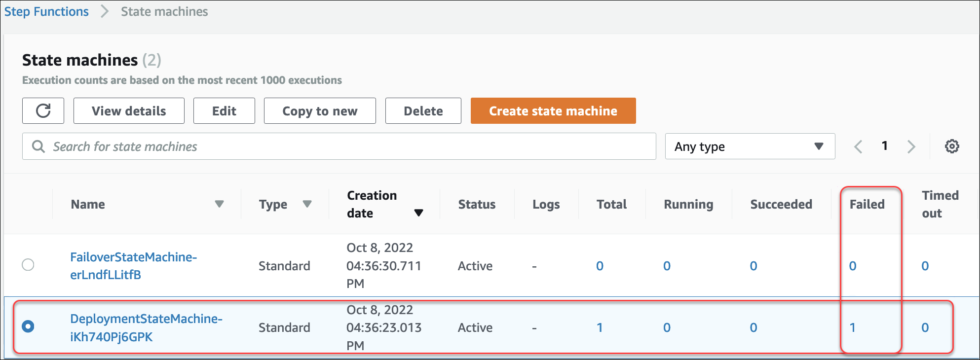Image resolution: width=980 pixels, height=360 pixels.
Task: Click Succeeded count for DeploymentStateMachine
Action: coord(754,327)
